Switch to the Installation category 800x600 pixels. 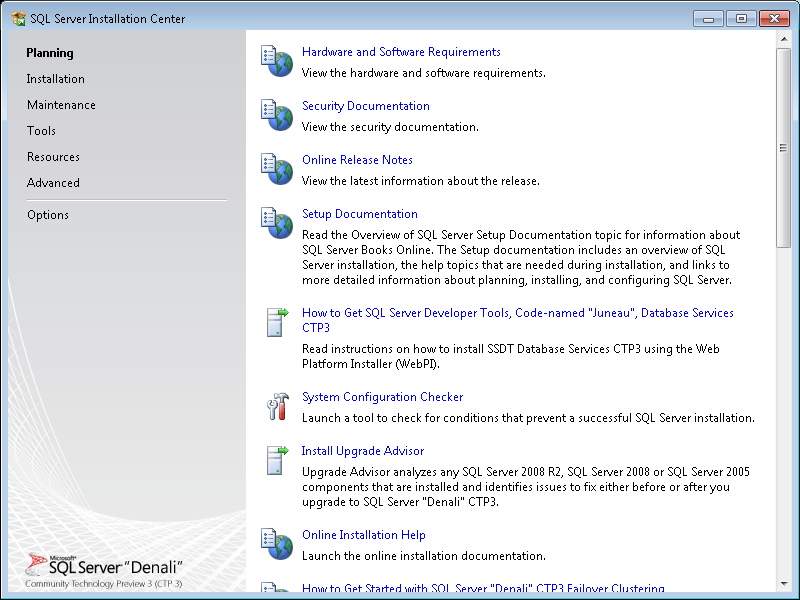click(x=56, y=79)
